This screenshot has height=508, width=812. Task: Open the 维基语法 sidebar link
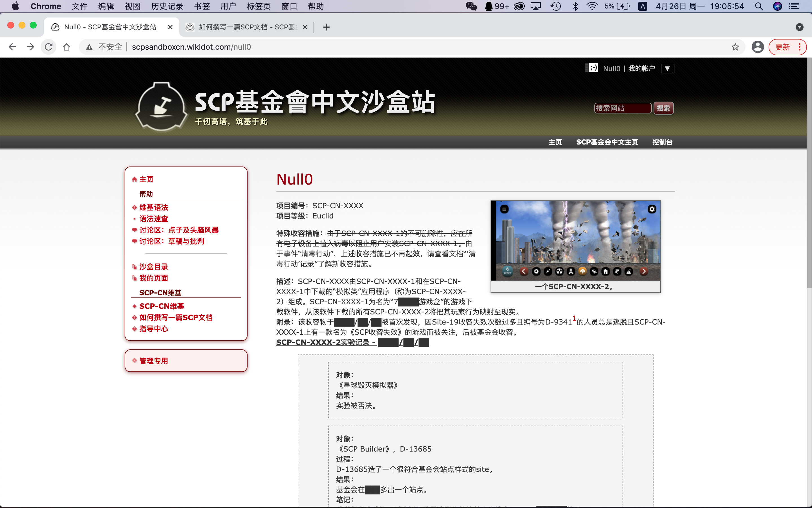coord(154,208)
